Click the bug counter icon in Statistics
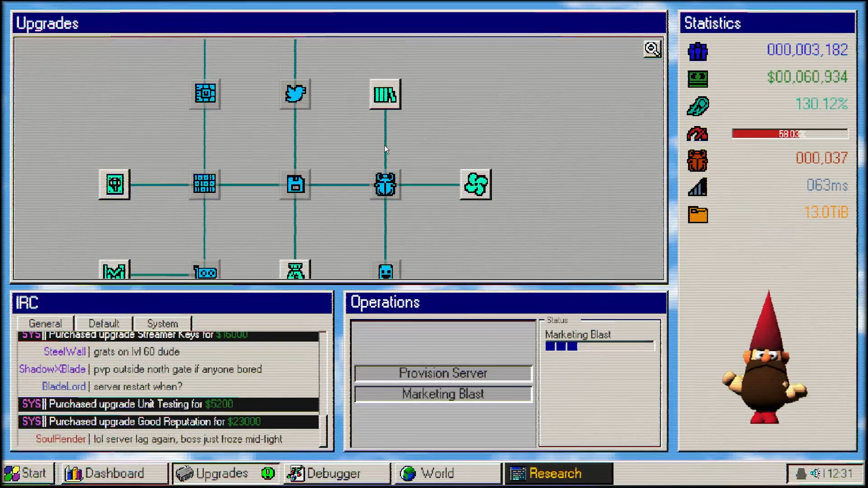The height and width of the screenshot is (488, 868). pyautogui.click(x=697, y=160)
